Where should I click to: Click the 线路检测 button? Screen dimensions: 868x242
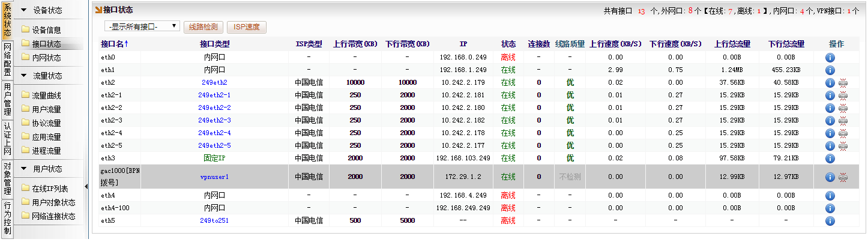pyautogui.click(x=204, y=27)
